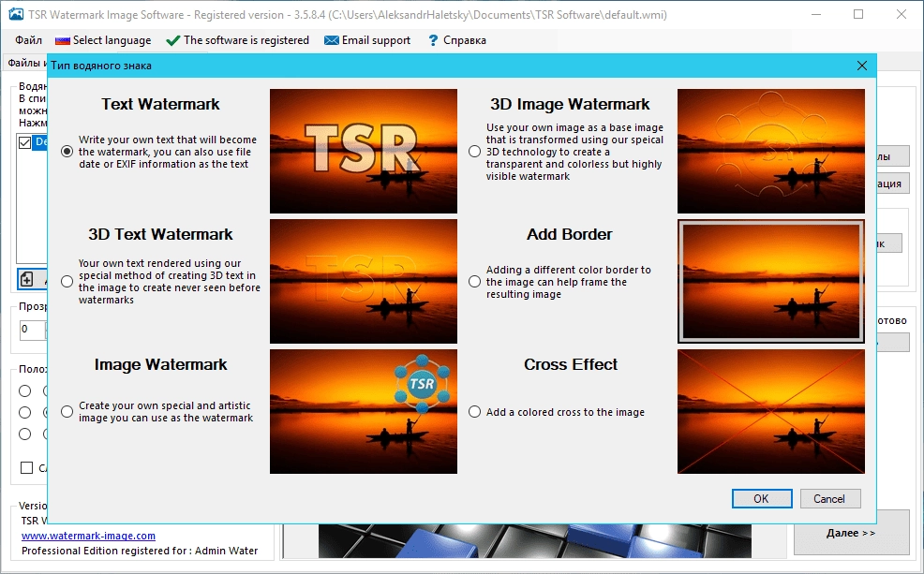Minimize the TSR Watermark window

tap(816, 14)
